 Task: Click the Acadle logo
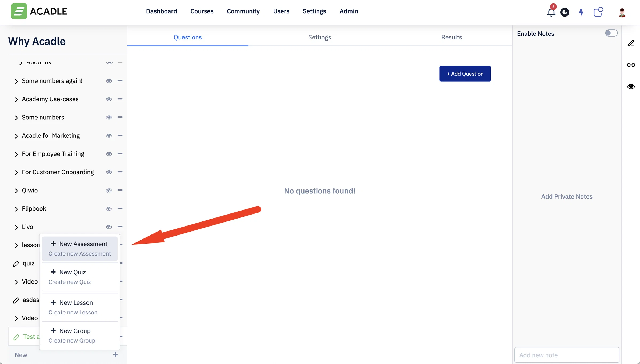pyautogui.click(x=39, y=11)
